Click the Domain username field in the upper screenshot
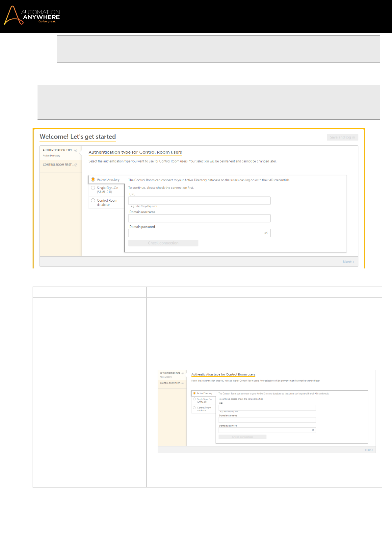The height and width of the screenshot is (554, 392). 199,218
